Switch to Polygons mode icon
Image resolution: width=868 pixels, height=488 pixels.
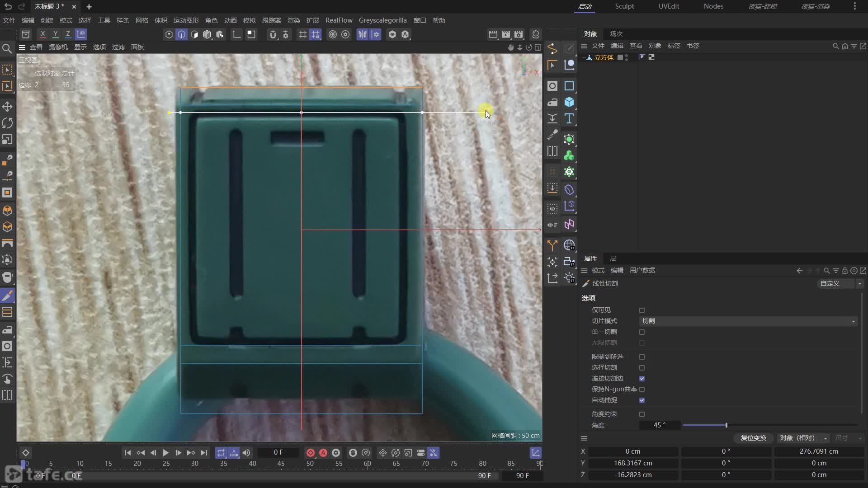194,34
